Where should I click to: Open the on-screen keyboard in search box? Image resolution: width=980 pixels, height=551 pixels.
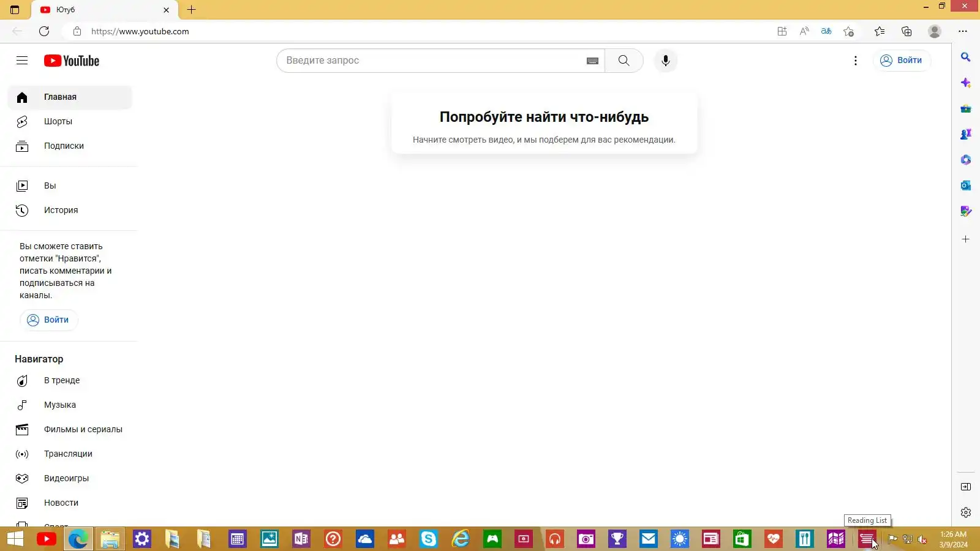click(x=592, y=61)
